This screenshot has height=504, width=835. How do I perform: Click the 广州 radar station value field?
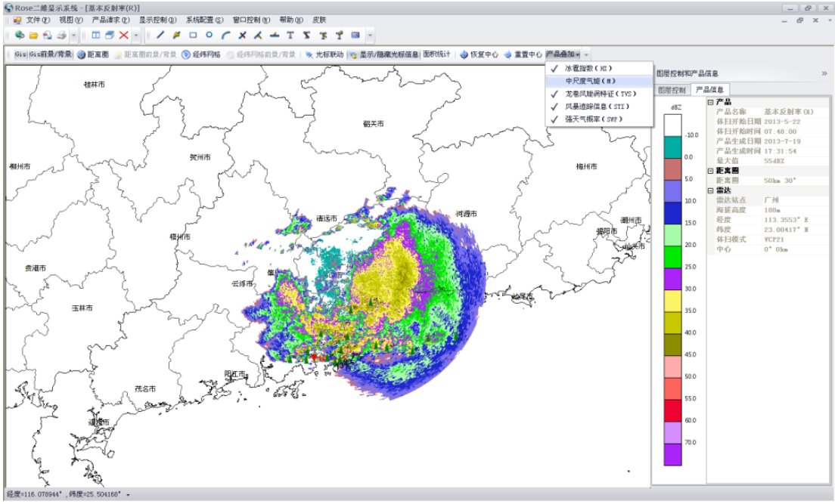(x=796, y=200)
